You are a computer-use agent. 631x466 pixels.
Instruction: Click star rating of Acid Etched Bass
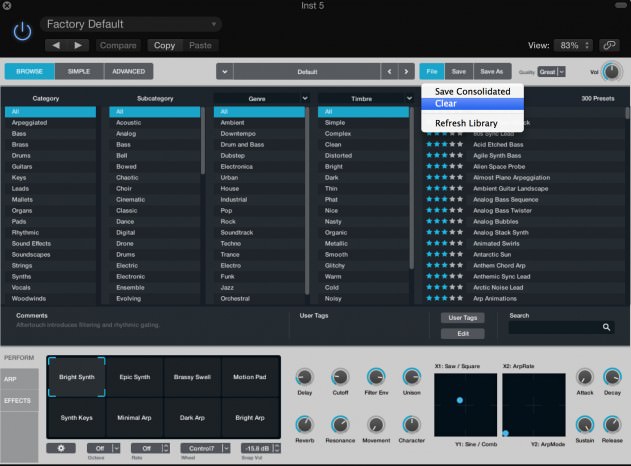(x=444, y=144)
